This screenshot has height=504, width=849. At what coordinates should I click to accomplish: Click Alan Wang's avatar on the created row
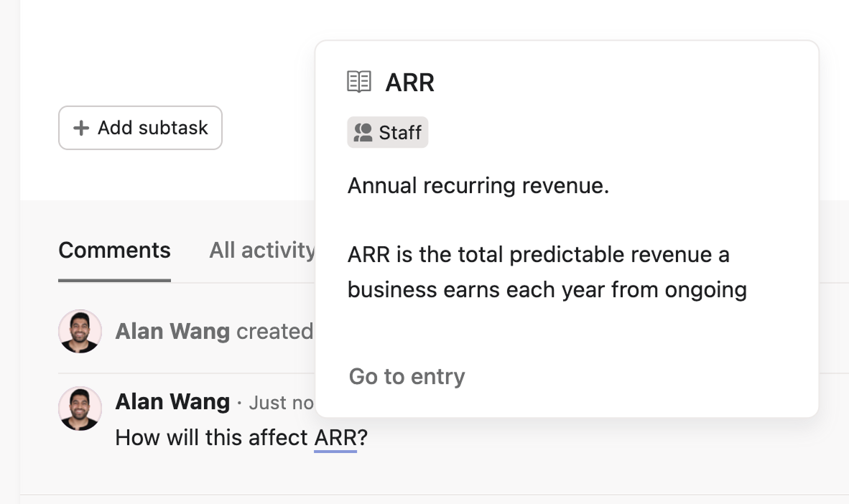coord(80,332)
